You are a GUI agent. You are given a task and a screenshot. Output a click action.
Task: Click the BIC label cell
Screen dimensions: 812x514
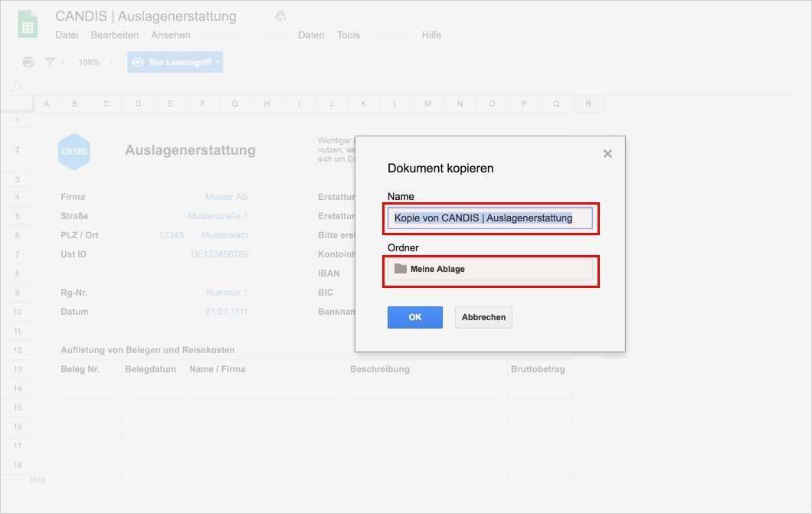(x=326, y=293)
